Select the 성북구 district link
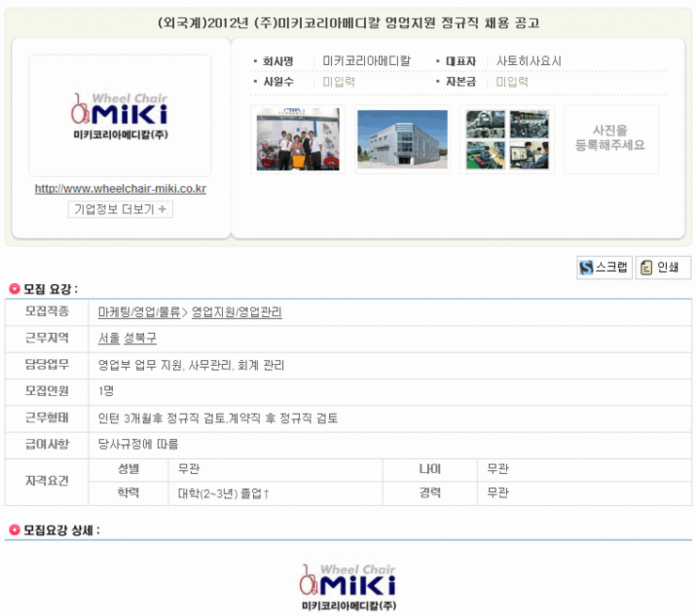696x616 pixels. [140, 339]
